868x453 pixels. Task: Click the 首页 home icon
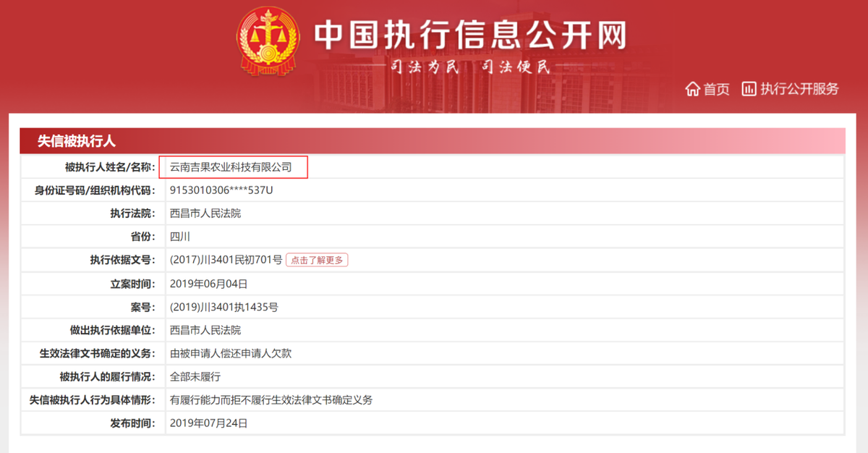click(x=693, y=90)
